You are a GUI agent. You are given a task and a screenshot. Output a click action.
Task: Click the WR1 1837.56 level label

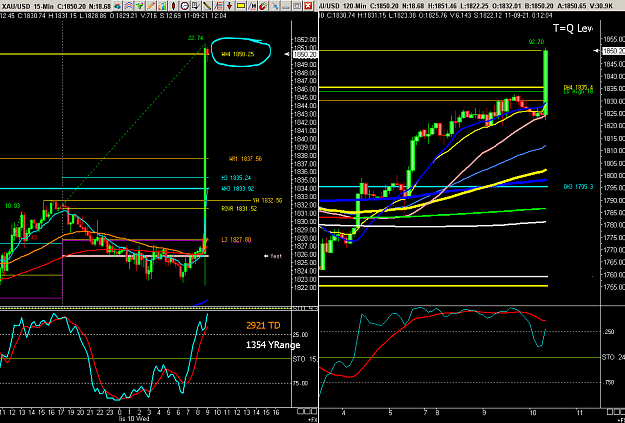[245, 159]
